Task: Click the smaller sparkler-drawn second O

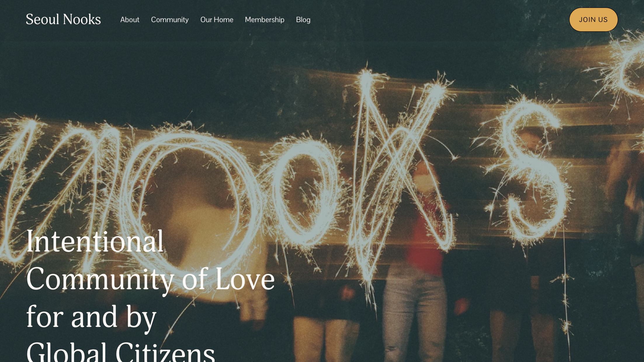Action: click(x=304, y=190)
